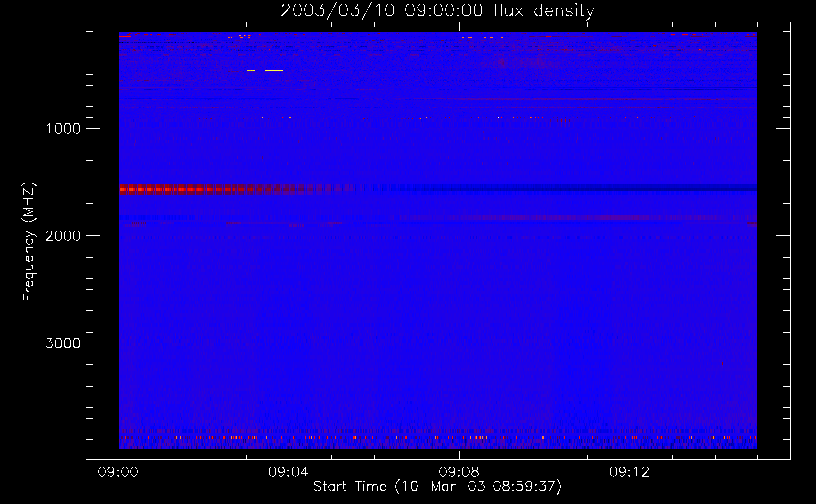
Task: Select the 'Start Time (10-Mar-03 08:59:37)' label
Action: [437, 487]
